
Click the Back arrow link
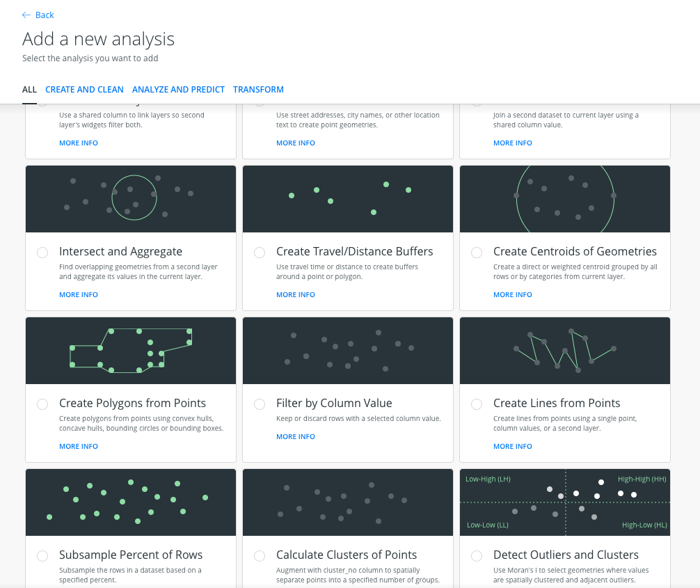tap(38, 15)
